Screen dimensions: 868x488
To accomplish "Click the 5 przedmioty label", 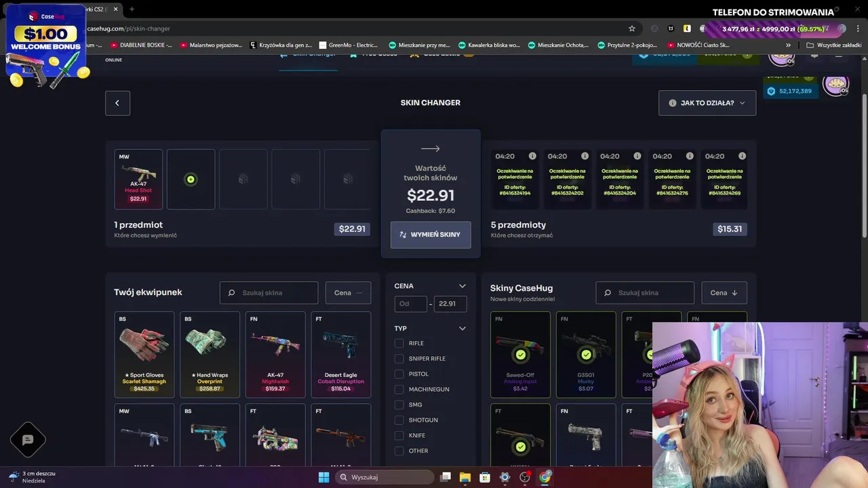I will tap(518, 225).
